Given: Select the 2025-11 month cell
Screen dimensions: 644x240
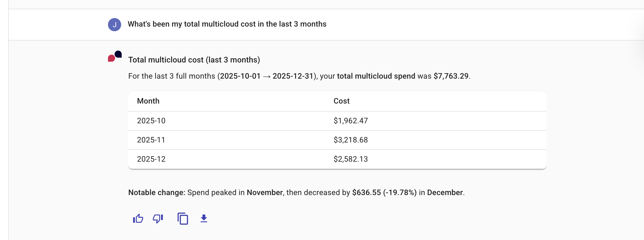Looking at the screenshot, I should [151, 140].
